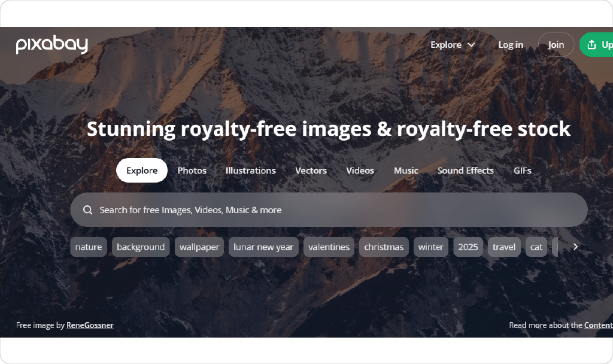Viewport: 613px width, 364px height.
Task: Focus the search images input field
Action: [329, 210]
